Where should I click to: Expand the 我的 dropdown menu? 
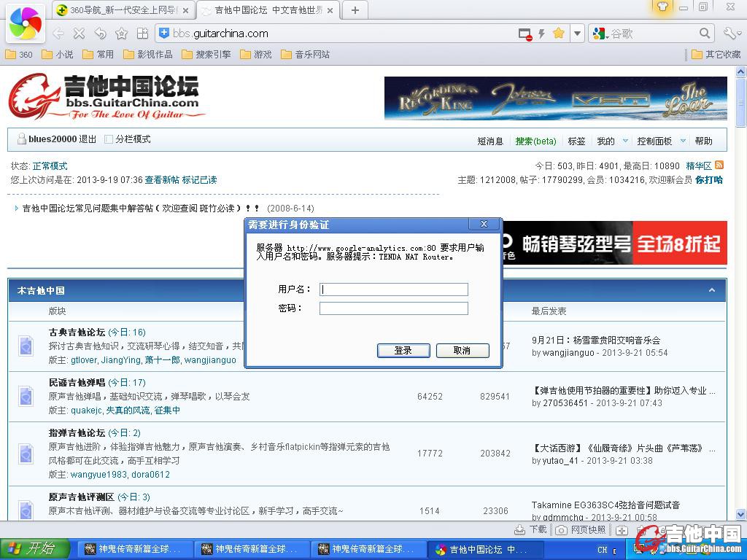[624, 141]
